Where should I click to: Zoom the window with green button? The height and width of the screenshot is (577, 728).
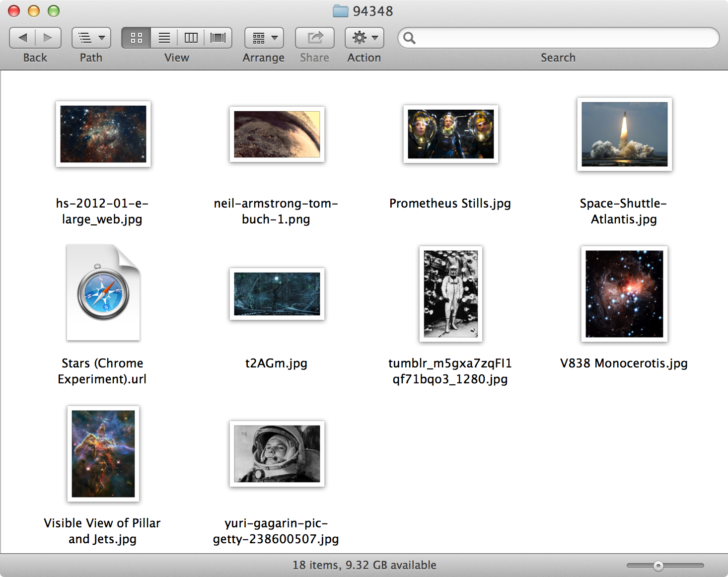coord(54,11)
